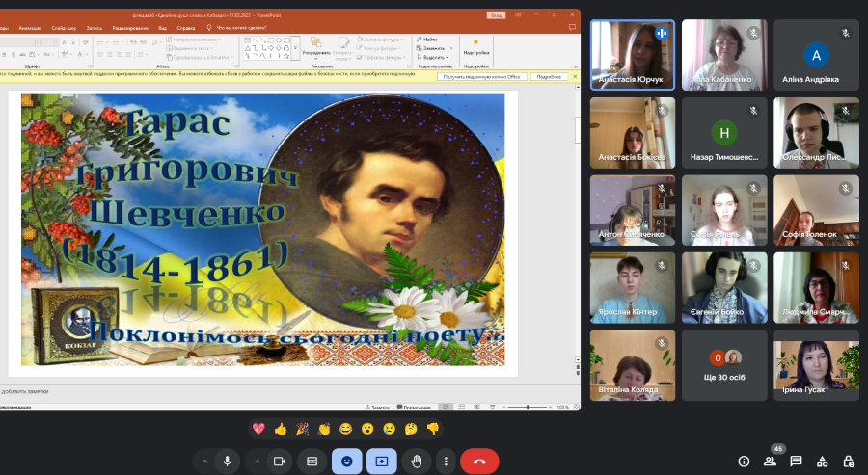Switch to Normal view in status bar
Viewport: 868px width, 475px height.
click(446, 407)
